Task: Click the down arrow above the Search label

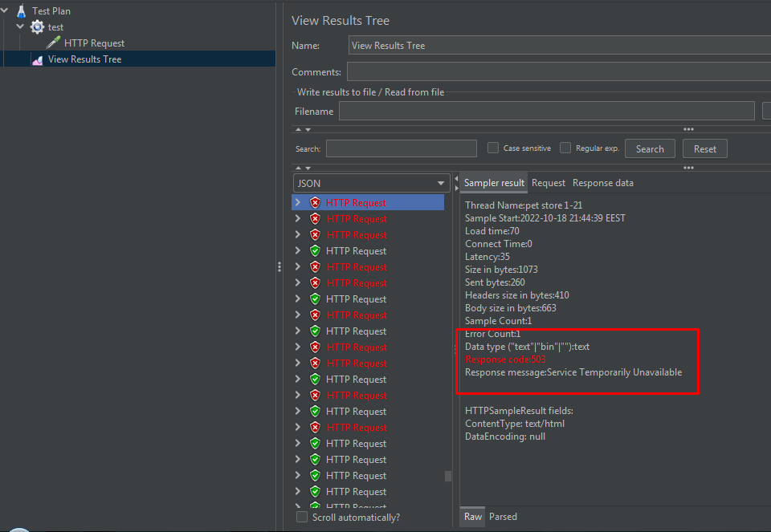Action: tap(308, 130)
